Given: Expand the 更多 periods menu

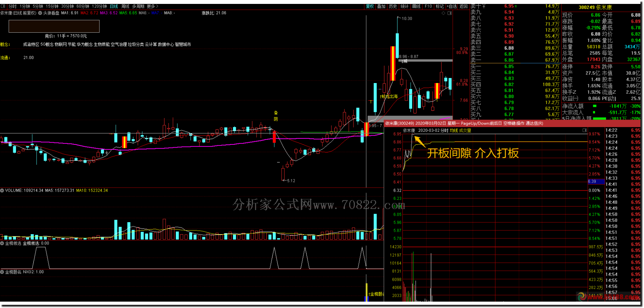Looking at the screenshot, I should pos(152,6).
